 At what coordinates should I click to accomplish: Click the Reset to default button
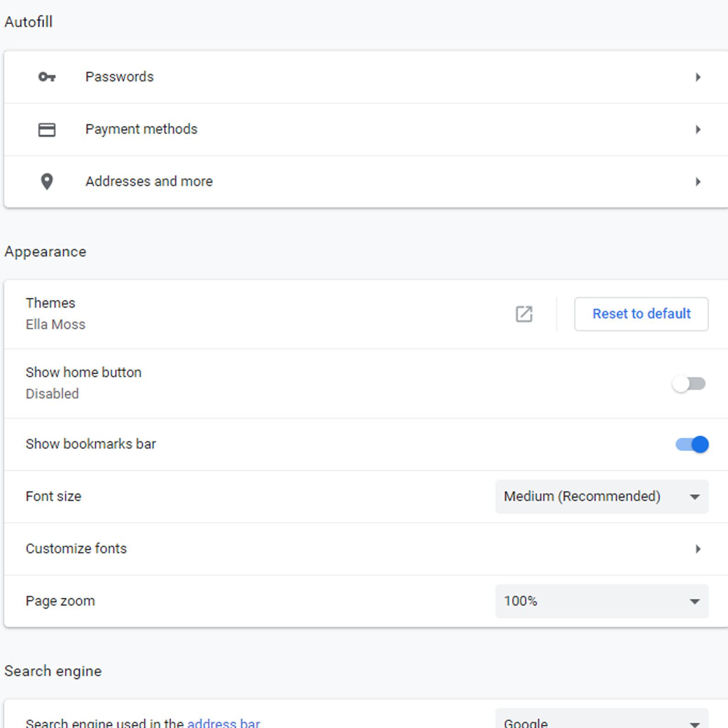tap(641, 314)
